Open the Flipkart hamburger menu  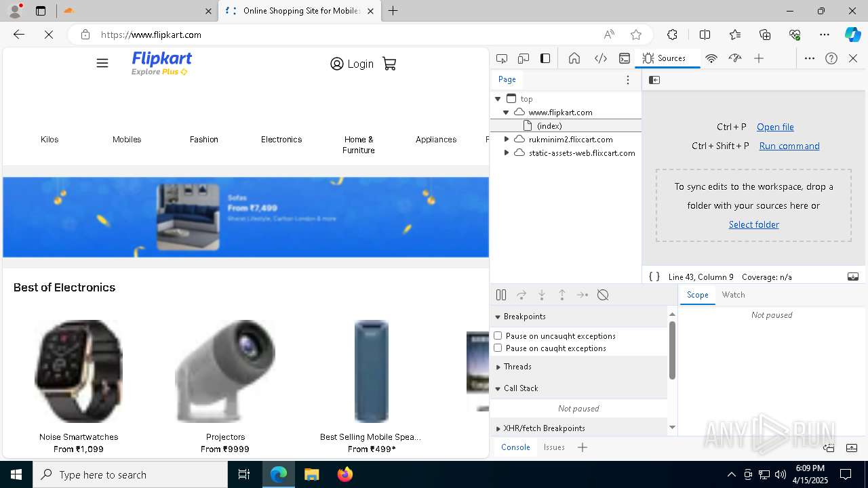point(102,63)
